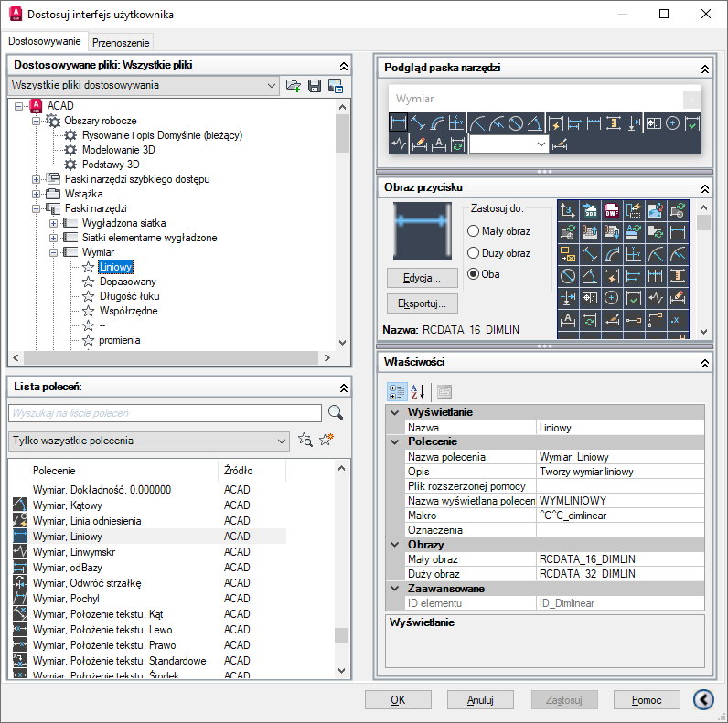Click Arc Length icon in toolbar preview

437,123
